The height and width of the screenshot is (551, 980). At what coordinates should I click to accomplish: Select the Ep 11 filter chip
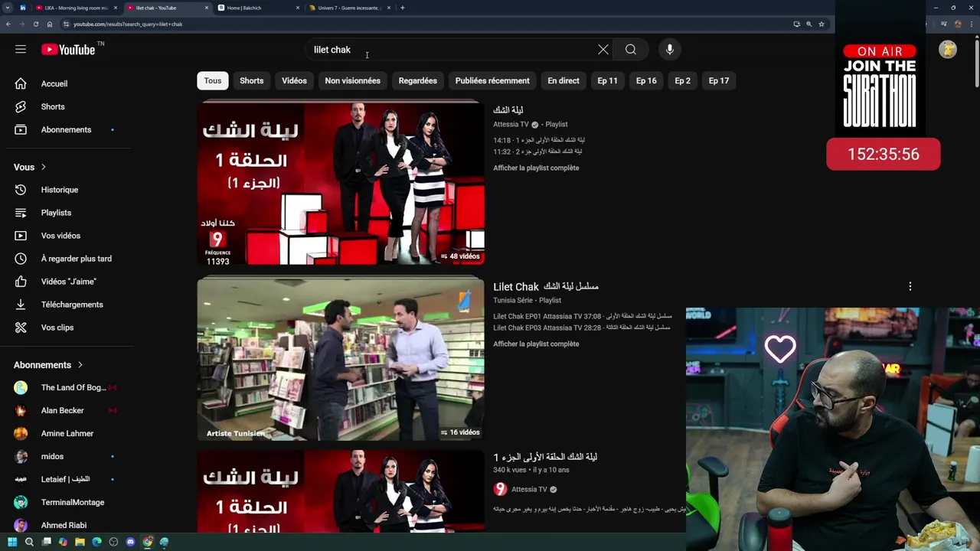click(x=607, y=80)
